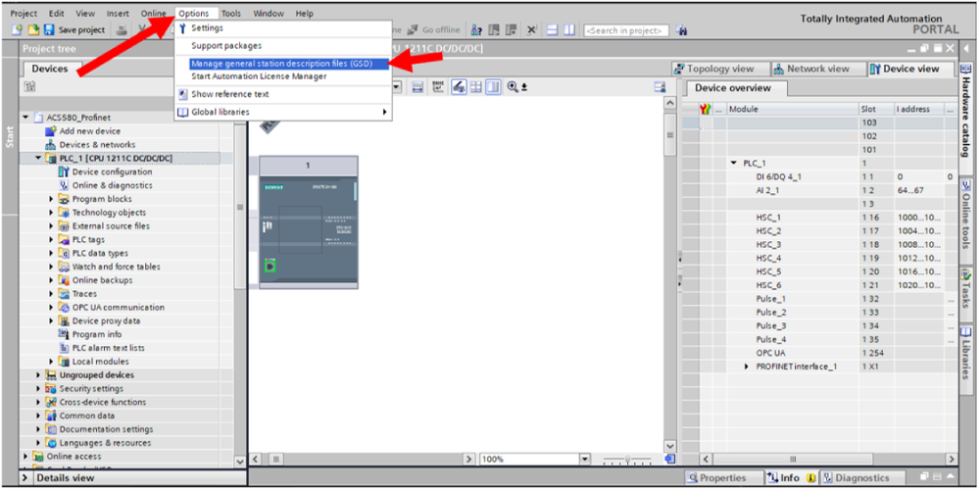
Task: Switch to Topology view tab
Action: coord(719,69)
